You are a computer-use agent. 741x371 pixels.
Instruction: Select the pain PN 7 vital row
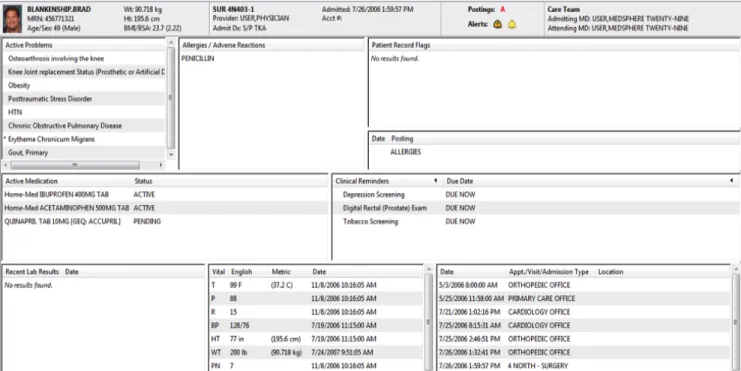click(x=316, y=366)
